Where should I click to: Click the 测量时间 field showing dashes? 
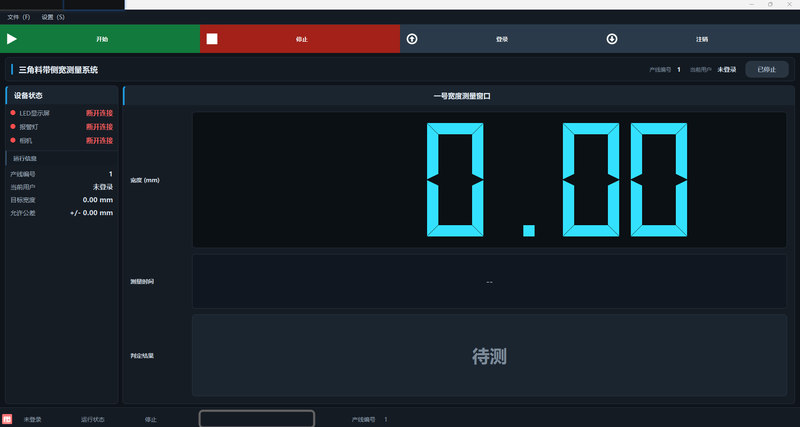[x=489, y=282]
